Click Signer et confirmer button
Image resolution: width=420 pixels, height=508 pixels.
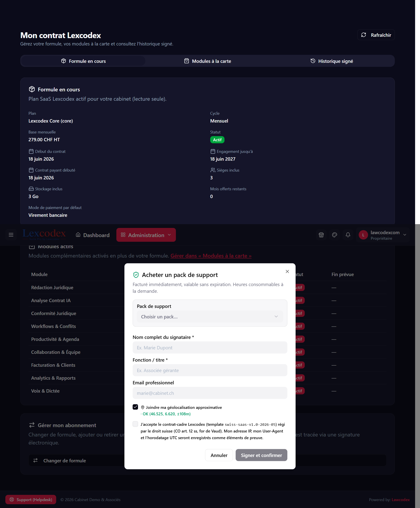click(261, 455)
